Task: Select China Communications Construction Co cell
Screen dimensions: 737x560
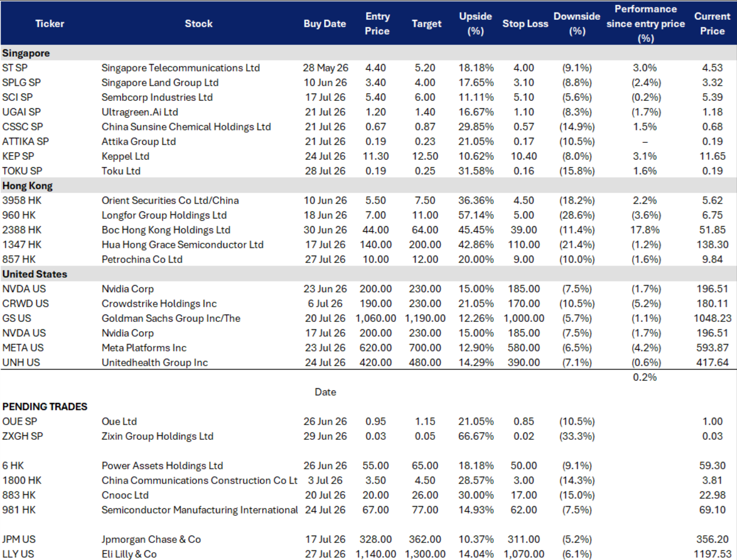Action: point(199,481)
